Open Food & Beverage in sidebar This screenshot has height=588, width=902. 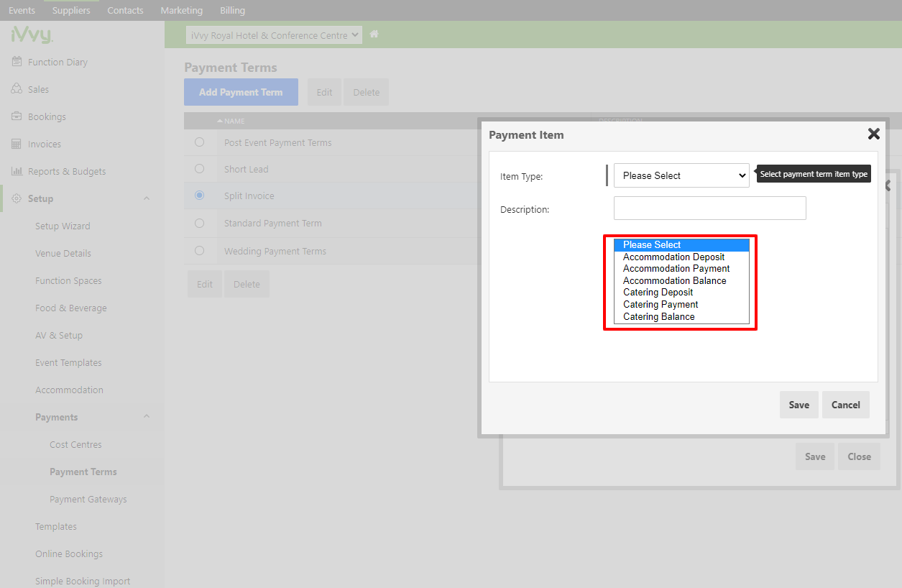[x=71, y=308]
